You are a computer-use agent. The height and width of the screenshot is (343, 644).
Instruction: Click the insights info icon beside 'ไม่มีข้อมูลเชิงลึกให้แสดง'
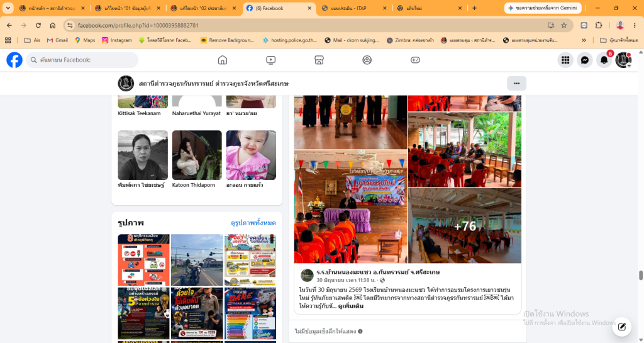point(360,332)
